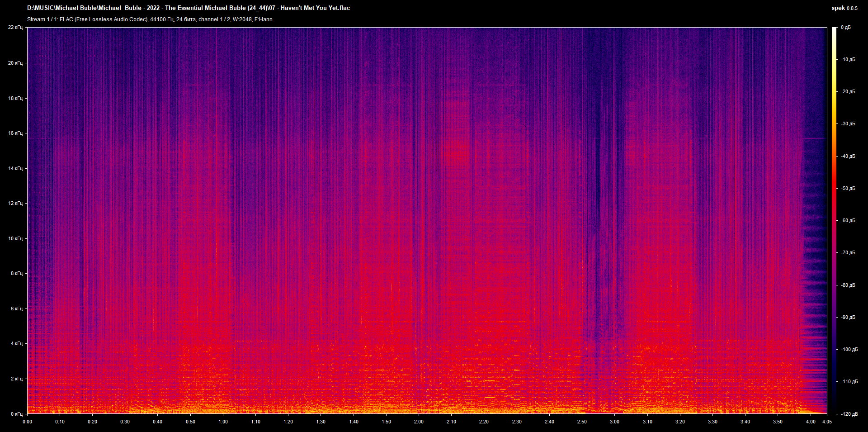
Task: Click the '0:50' time axis label
Action: click(191, 422)
